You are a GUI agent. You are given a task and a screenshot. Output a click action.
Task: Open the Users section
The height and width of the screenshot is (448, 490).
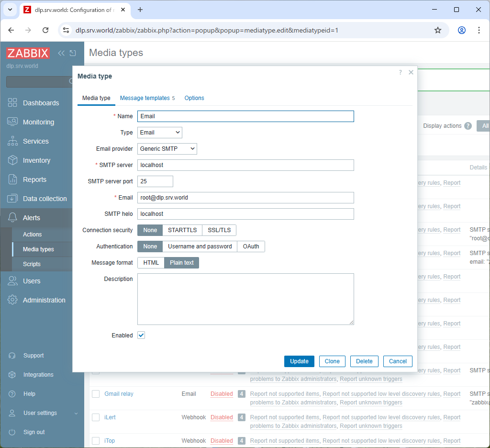point(32,281)
